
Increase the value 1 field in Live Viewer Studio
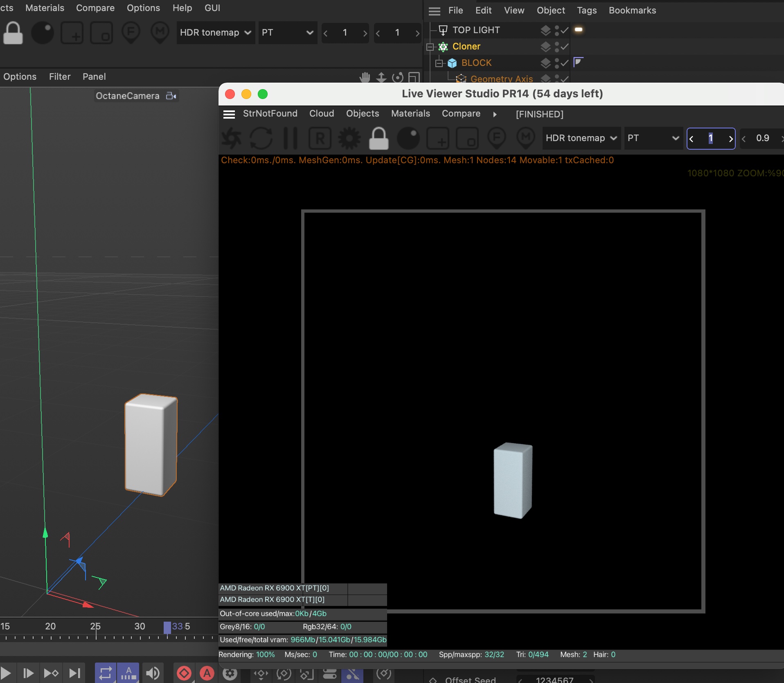click(730, 139)
